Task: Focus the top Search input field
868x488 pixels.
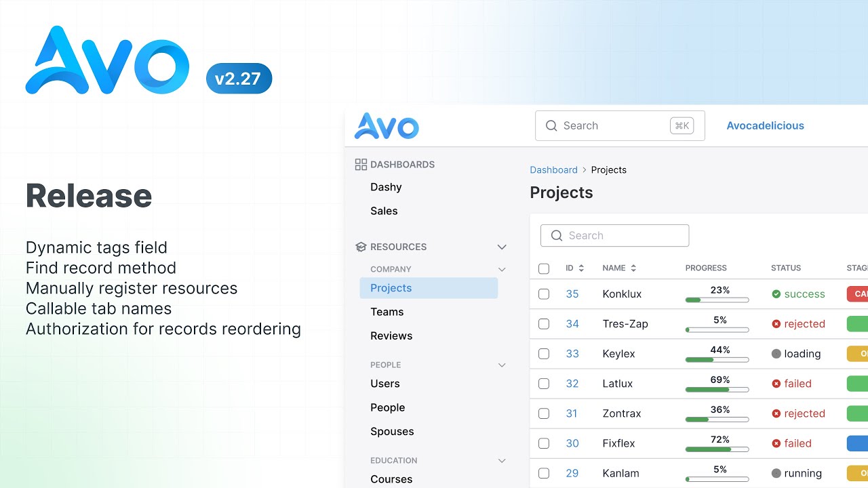Action: [x=620, y=125]
